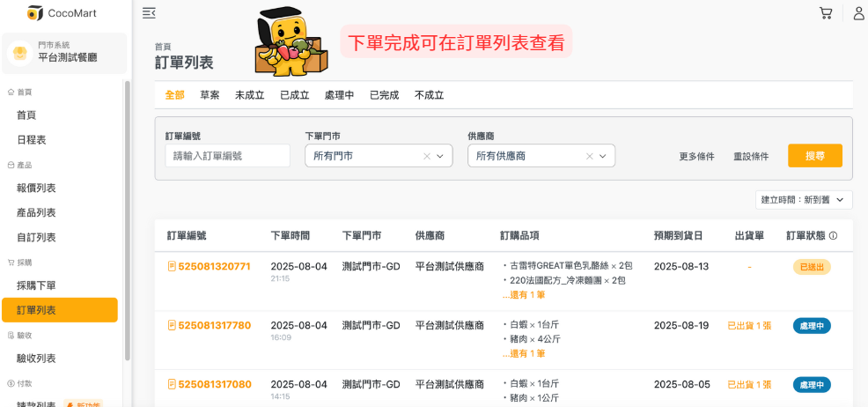
Task: Switch to the 處理中 tab
Action: [x=339, y=95]
